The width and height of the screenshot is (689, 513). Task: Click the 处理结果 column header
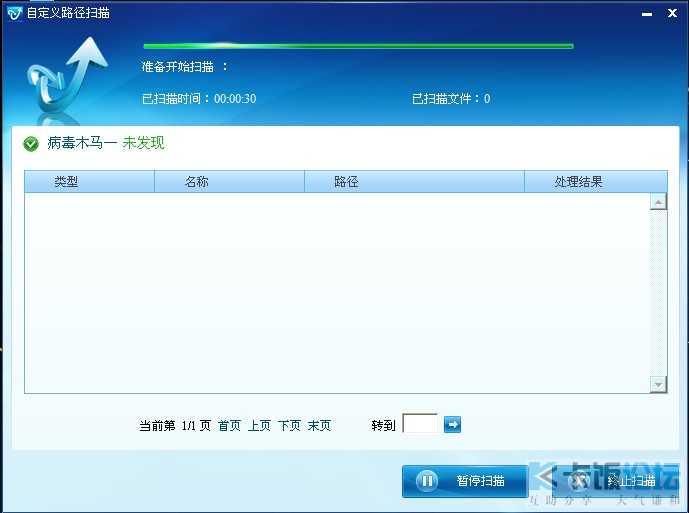click(578, 182)
